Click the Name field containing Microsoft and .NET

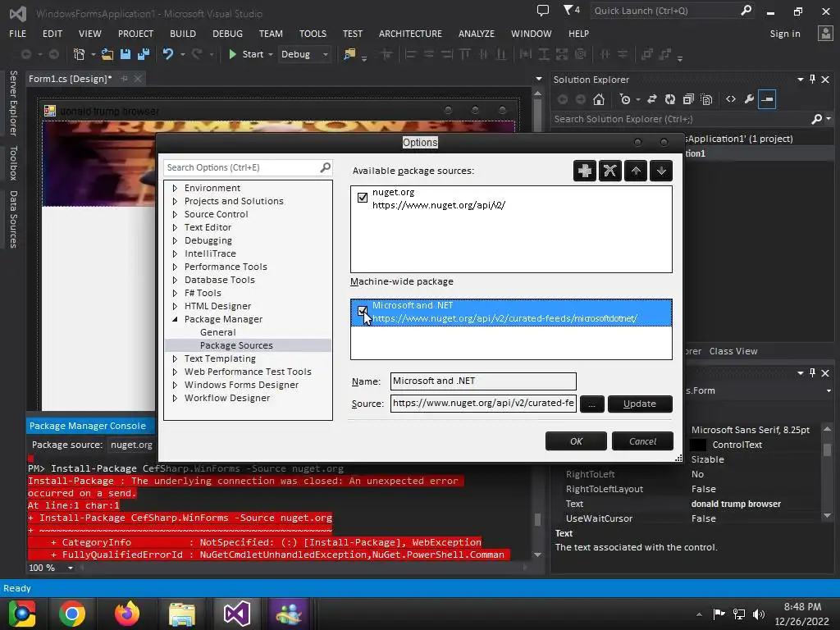click(x=483, y=381)
